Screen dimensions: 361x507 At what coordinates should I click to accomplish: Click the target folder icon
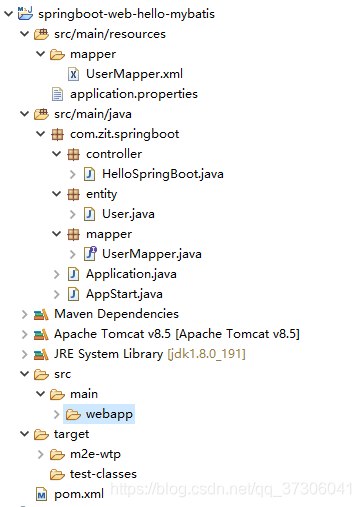[x=41, y=434]
